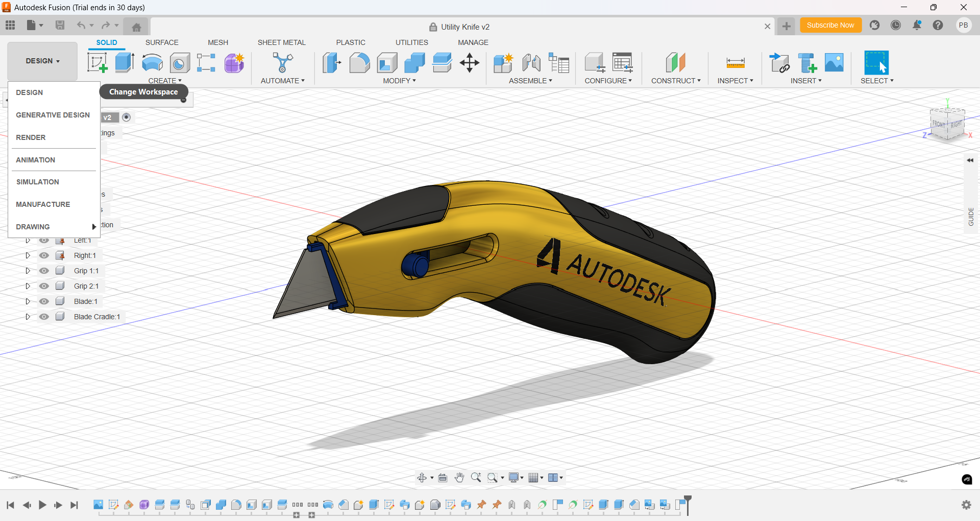Activate the Select tool icon

point(876,63)
